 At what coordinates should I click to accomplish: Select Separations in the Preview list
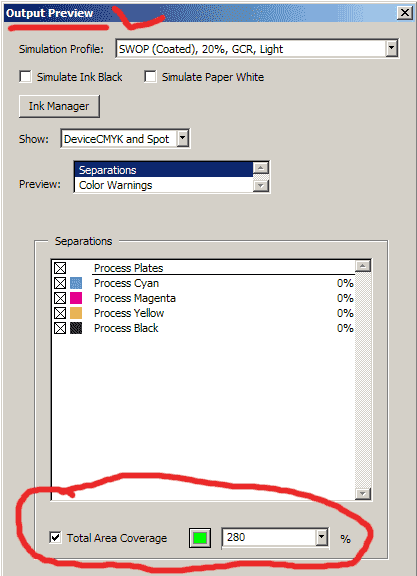[164, 170]
